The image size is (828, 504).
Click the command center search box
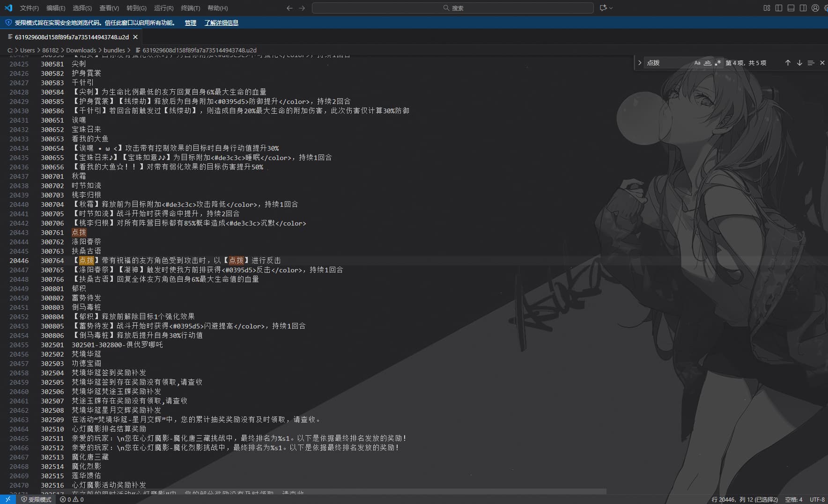click(452, 8)
